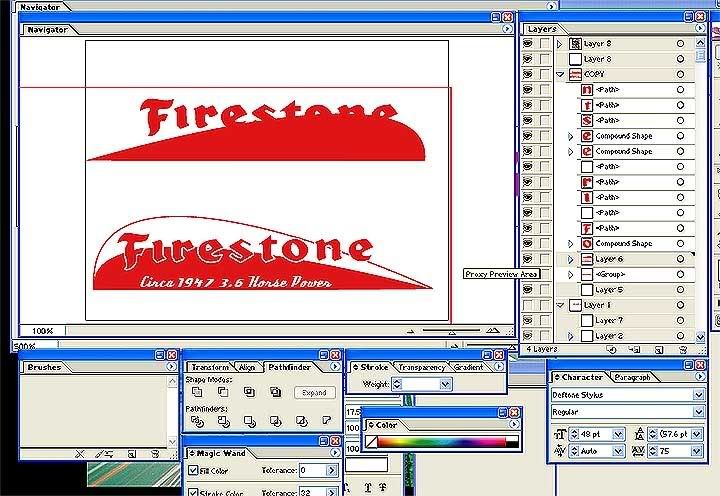The height and width of the screenshot is (496, 720).
Task: Collapse the COPY layer
Action: coord(560,74)
